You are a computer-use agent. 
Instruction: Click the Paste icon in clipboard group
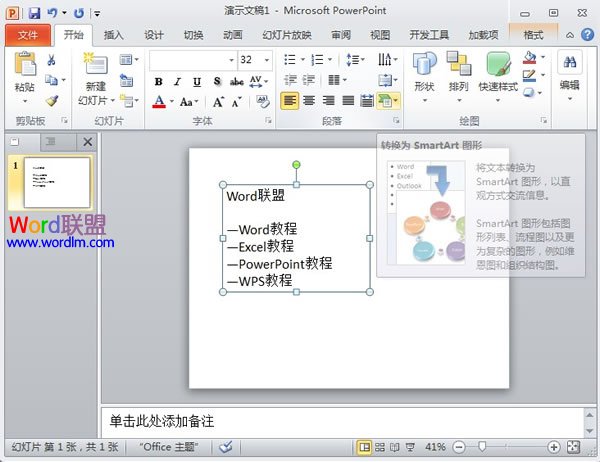click(x=24, y=64)
